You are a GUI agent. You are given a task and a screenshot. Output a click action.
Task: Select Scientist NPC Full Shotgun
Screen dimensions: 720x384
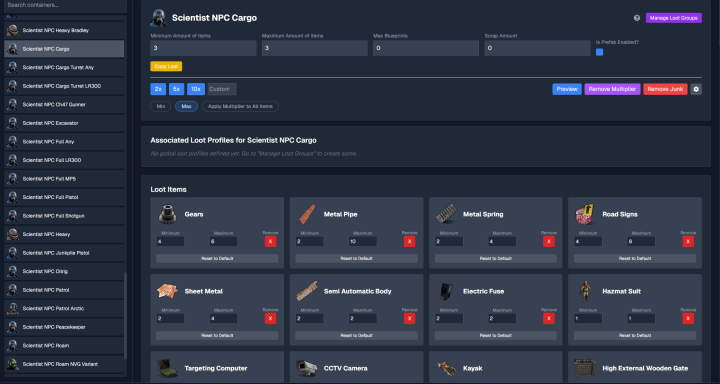tap(64, 216)
